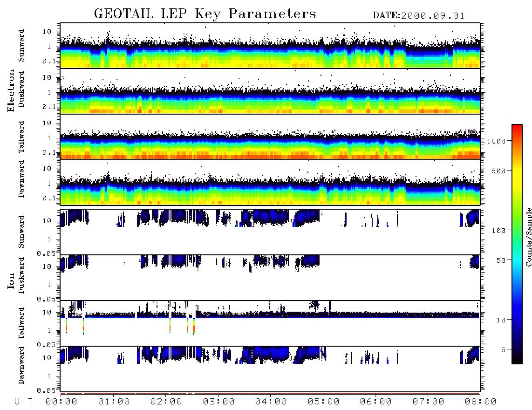
Task: Click the 50 value on color scale
Action: point(501,260)
